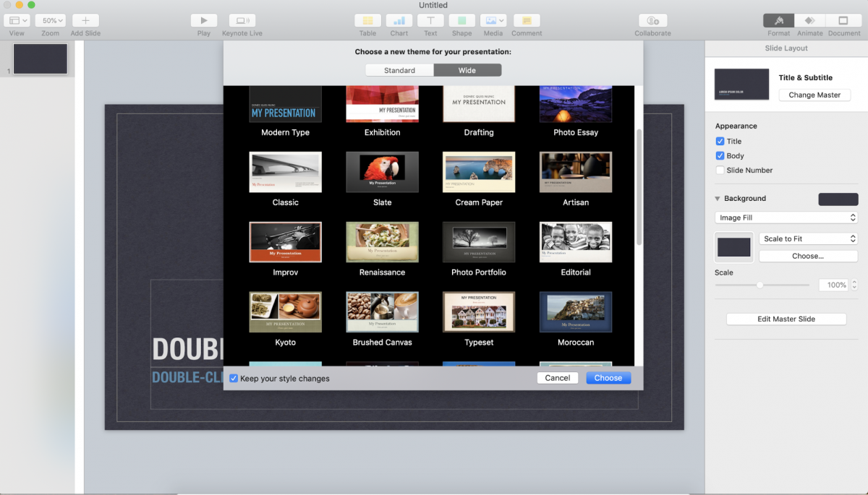Click the Scale 100% value field
Screen dimensions: 868x495
(833, 285)
